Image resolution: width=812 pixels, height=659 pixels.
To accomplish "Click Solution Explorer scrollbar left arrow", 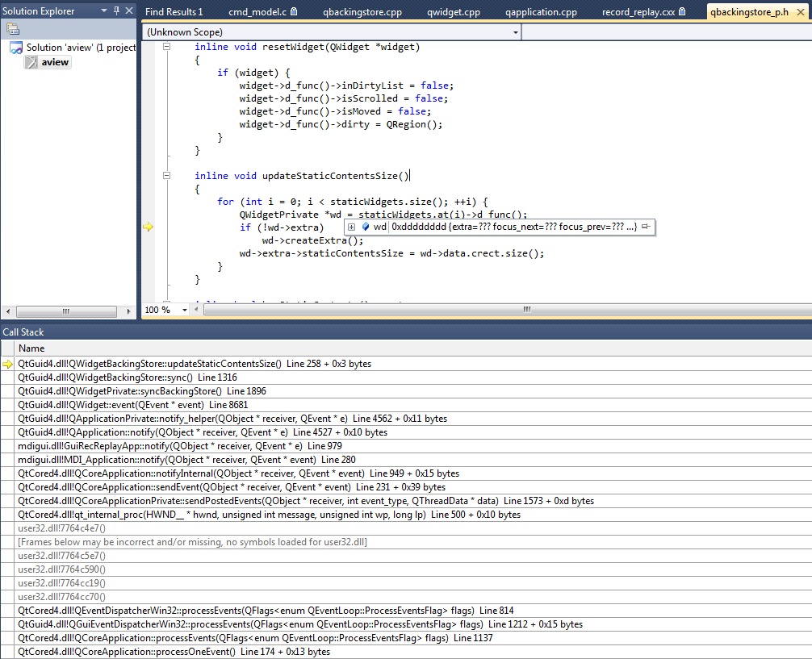I will coord(8,311).
